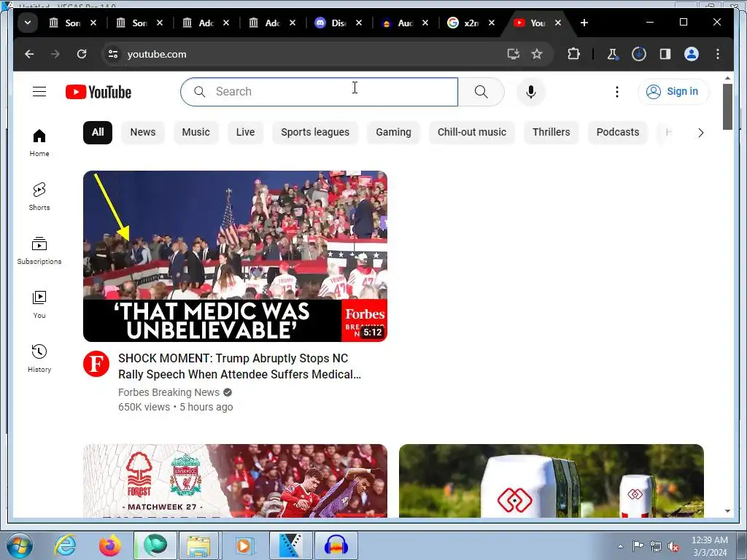Open Windows Explorer folder in taskbar
The width and height of the screenshot is (747, 560).
point(198,545)
